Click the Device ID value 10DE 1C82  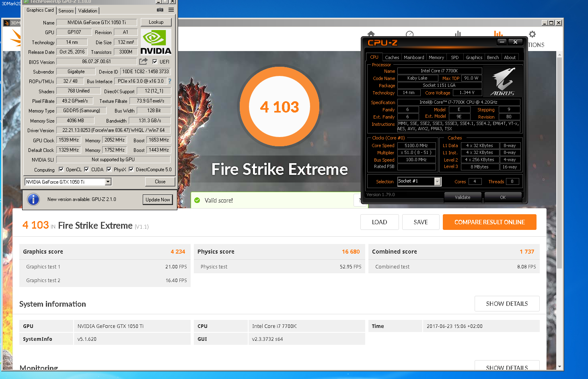pyautogui.click(x=145, y=72)
